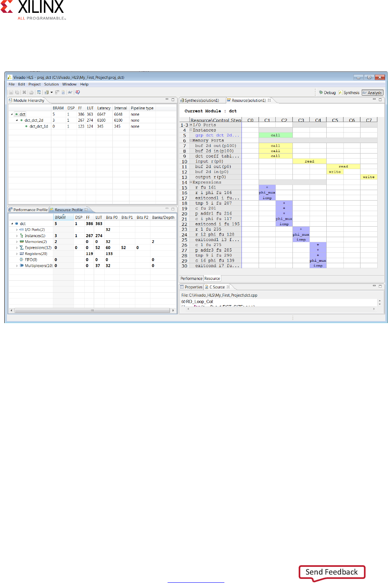This screenshot has width=392, height=587.
Task: Collapse Instances row in resource viewer
Action: point(191,130)
